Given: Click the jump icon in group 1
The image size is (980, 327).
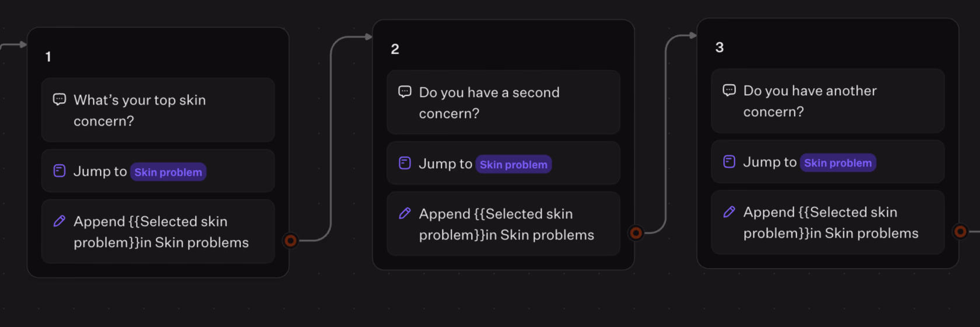Looking at the screenshot, I should click(x=60, y=171).
